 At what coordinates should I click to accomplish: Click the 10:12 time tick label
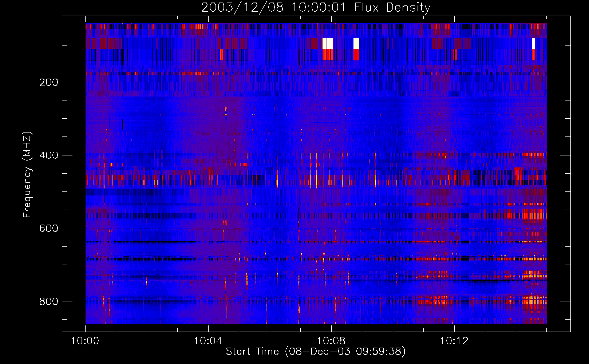point(454,341)
